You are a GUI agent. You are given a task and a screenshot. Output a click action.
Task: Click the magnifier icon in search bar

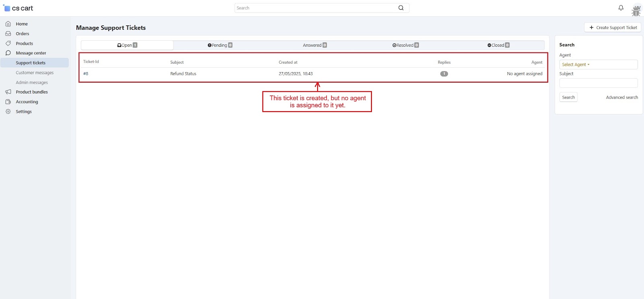point(401,8)
